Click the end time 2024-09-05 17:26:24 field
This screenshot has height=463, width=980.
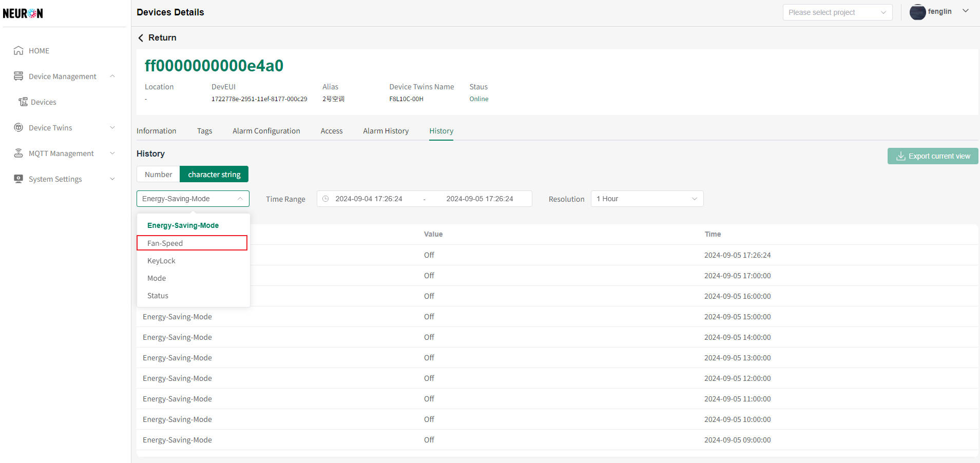point(479,199)
